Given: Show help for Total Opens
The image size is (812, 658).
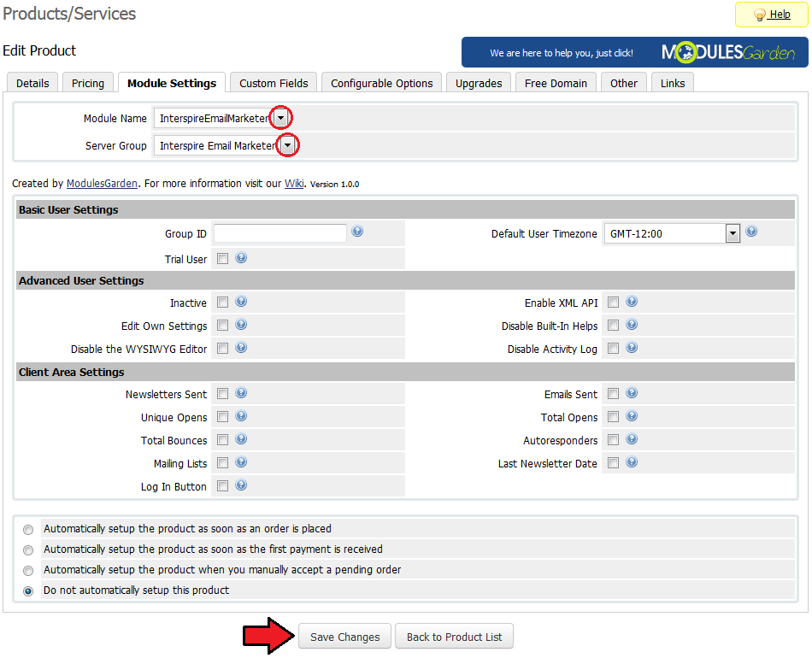Looking at the screenshot, I should [632, 415].
